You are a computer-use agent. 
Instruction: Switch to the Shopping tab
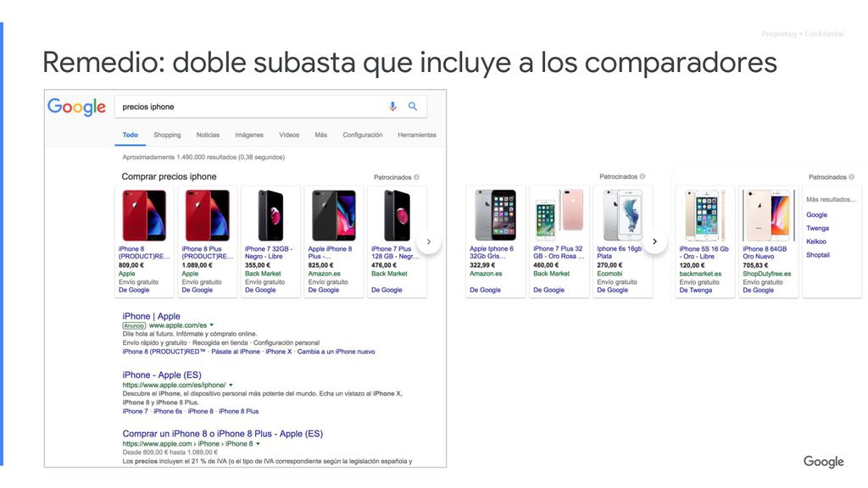167,135
